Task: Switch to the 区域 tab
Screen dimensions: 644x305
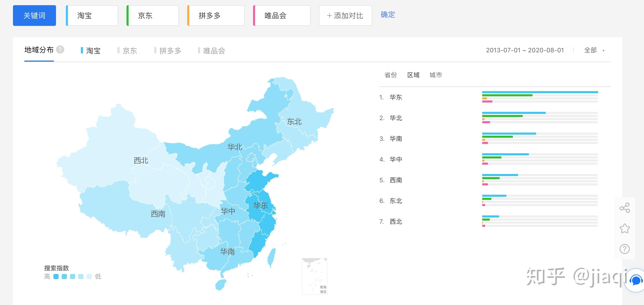Action: click(x=413, y=75)
